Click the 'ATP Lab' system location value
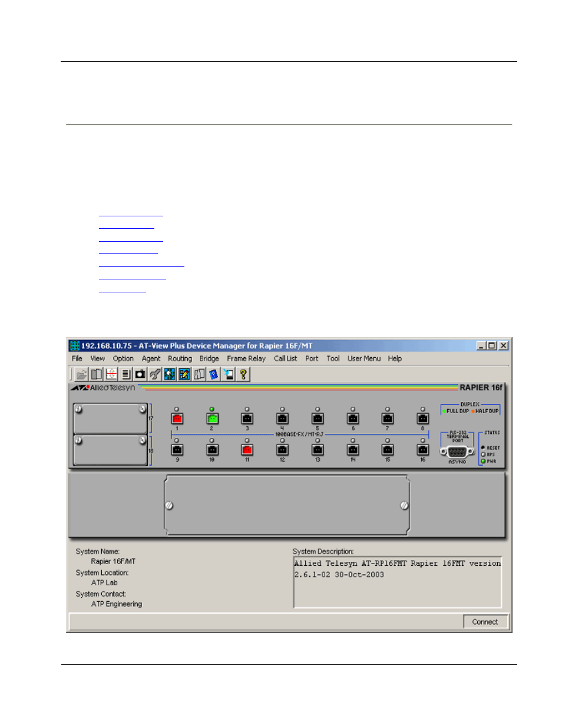Screen dimensions: 562x728 point(104,583)
